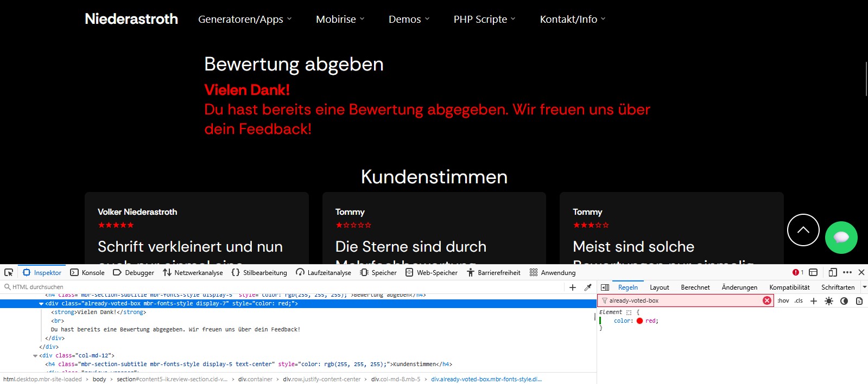Click the red error count indicator
The height and width of the screenshot is (384, 868).
coord(797,272)
